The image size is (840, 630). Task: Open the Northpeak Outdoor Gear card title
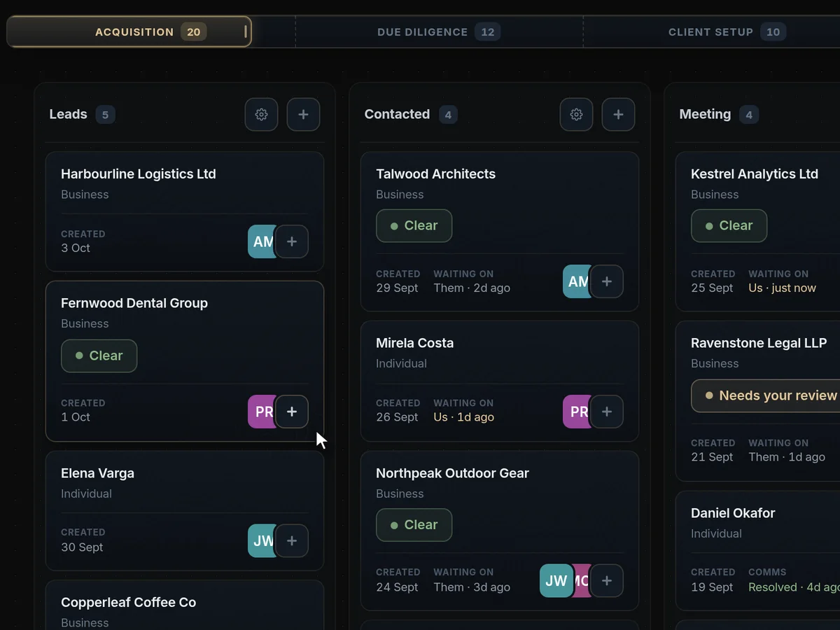452,473
